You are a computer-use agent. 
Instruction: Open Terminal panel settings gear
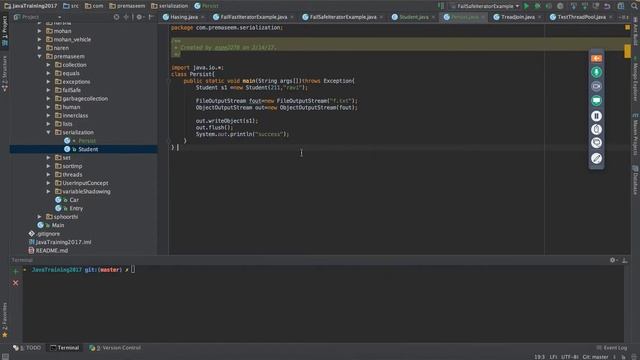[x=613, y=260]
